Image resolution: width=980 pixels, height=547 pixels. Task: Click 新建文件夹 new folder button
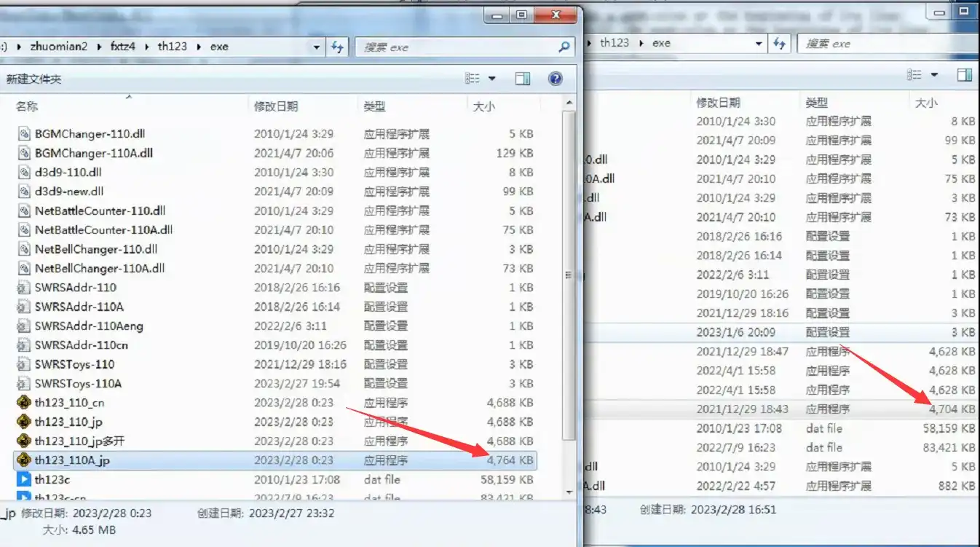point(34,79)
